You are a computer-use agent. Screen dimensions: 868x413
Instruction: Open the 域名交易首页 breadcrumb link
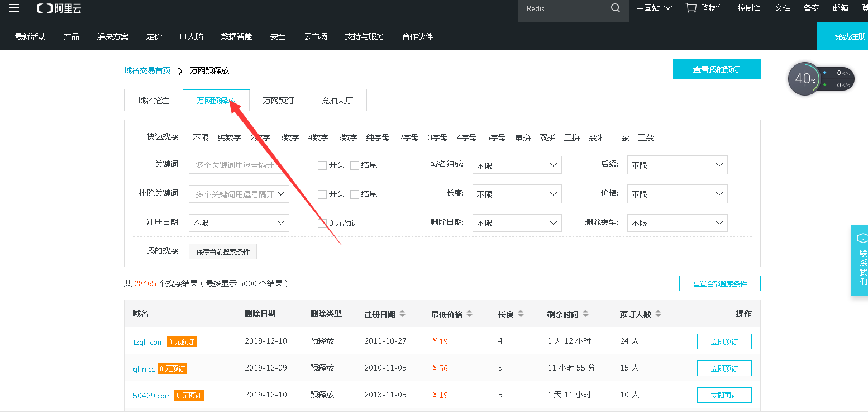(147, 70)
